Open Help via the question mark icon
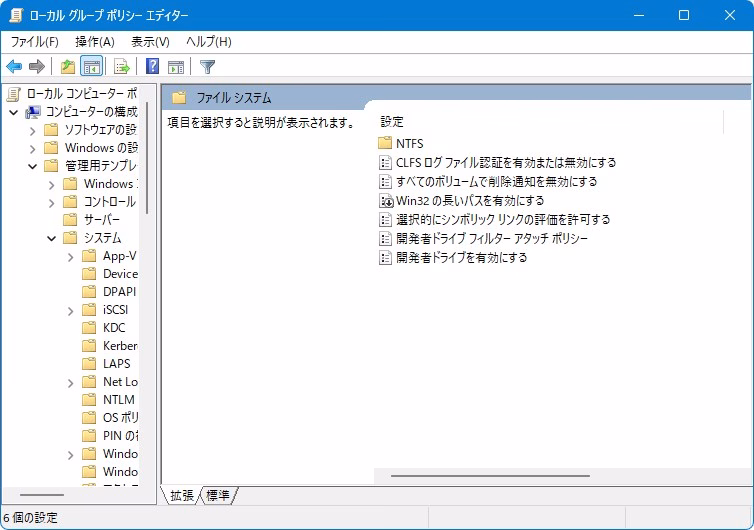Viewport: 754px width, 530px height. [152, 67]
